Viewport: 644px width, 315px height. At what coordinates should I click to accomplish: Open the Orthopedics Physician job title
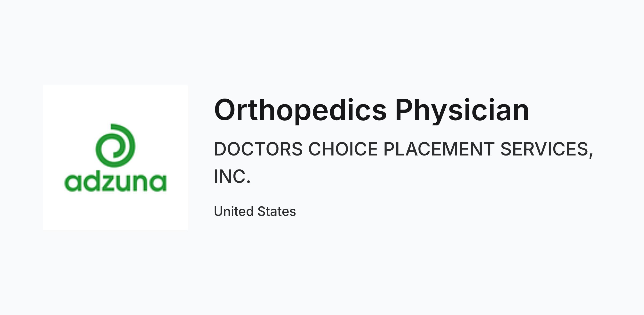[372, 111]
